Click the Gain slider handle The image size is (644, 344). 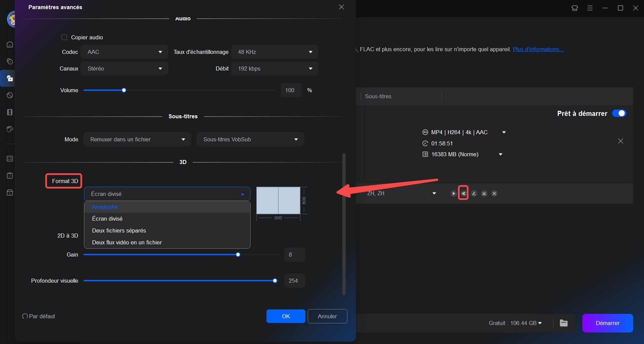click(x=238, y=255)
